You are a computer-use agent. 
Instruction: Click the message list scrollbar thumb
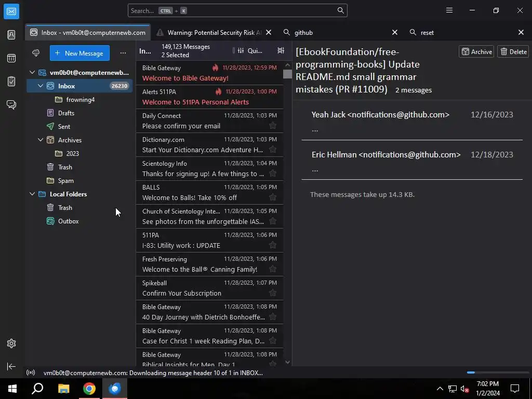click(x=287, y=74)
